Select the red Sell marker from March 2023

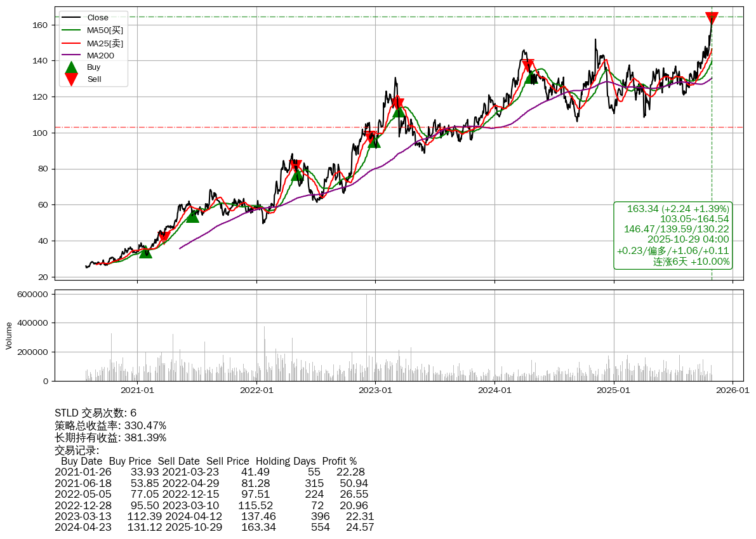point(397,103)
